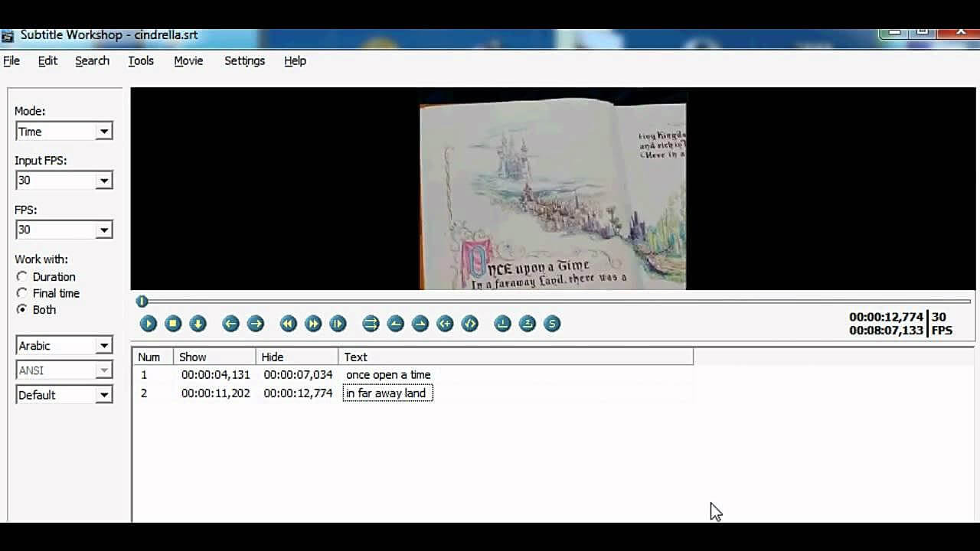Fast forward with double-right icon
The height and width of the screenshot is (551, 980).
coord(313,324)
